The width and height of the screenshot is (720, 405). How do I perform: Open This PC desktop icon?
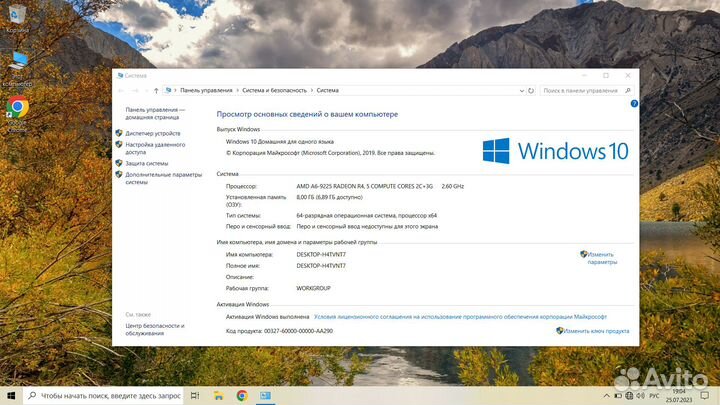pyautogui.click(x=17, y=69)
